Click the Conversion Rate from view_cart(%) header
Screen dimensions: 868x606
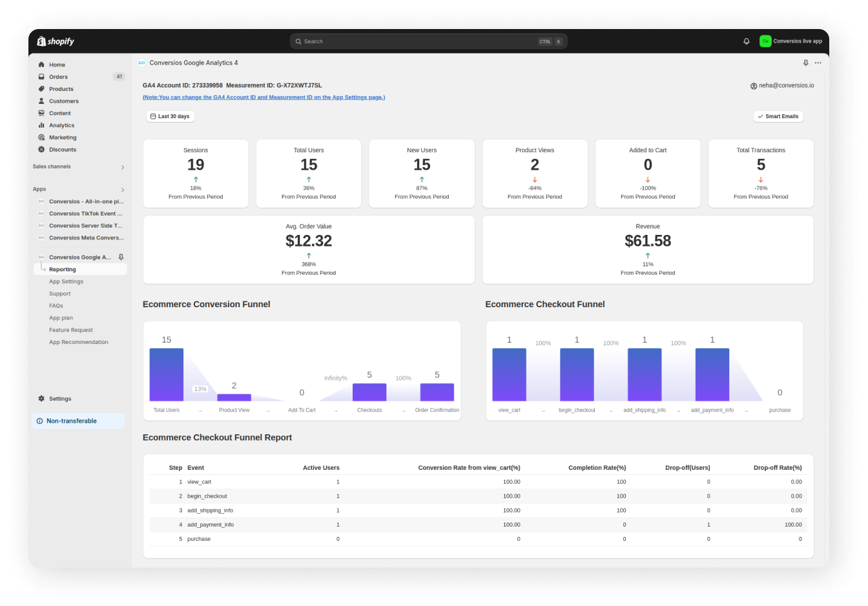tap(469, 468)
